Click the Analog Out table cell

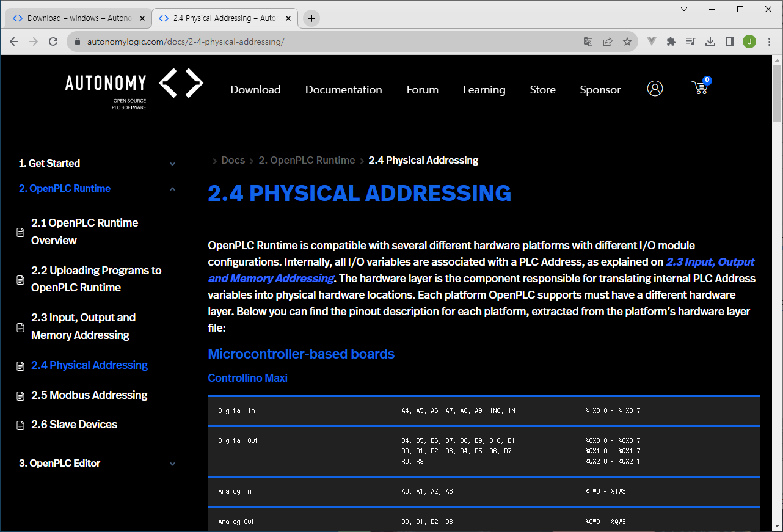(236, 522)
